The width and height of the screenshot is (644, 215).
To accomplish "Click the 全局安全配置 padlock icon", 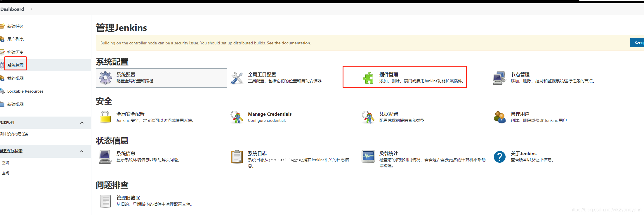I will [x=105, y=117].
